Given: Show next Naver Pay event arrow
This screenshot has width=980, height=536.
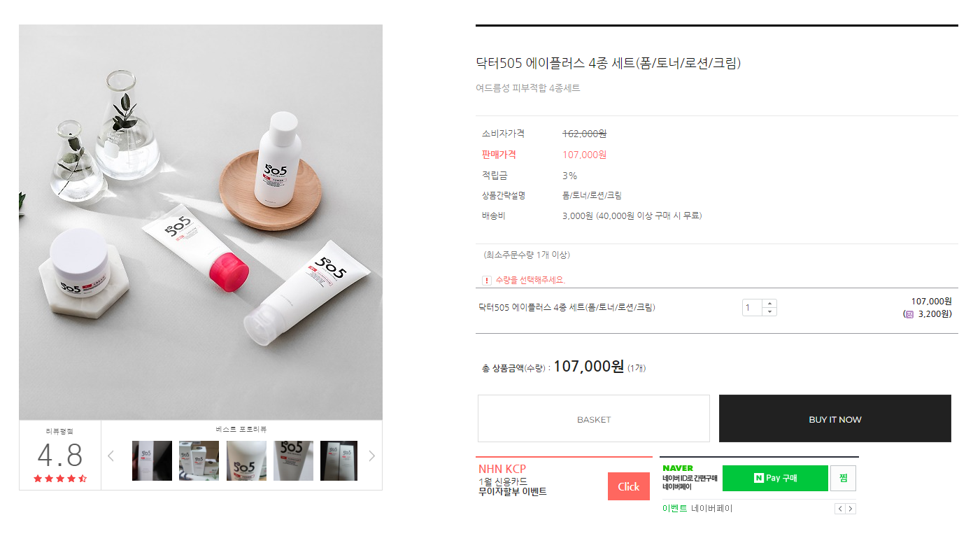Looking at the screenshot, I should coord(851,509).
